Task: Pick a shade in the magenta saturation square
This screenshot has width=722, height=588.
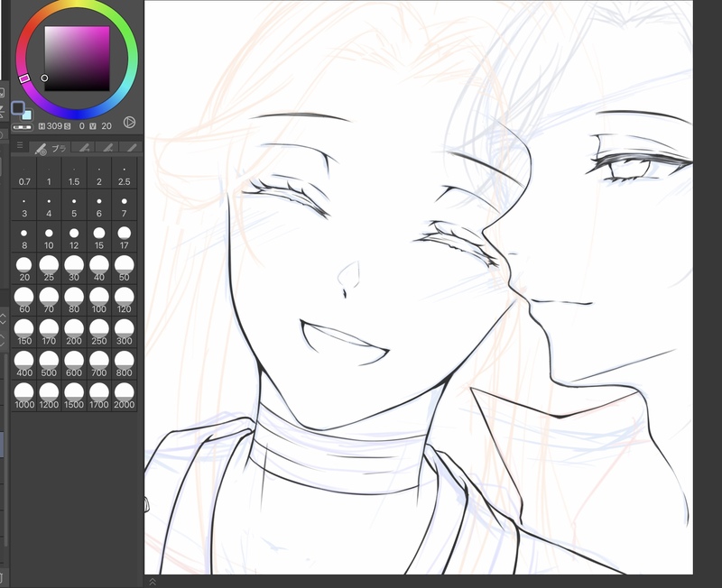Action: click(77, 59)
